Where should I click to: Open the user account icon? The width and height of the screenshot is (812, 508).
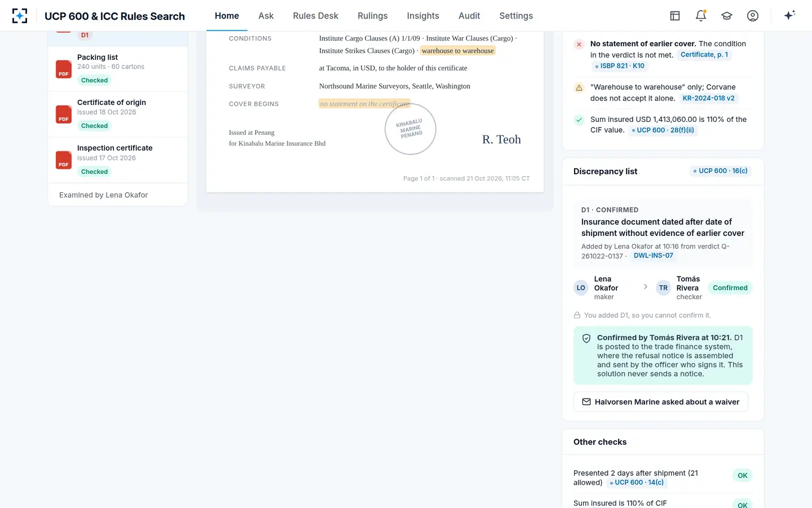(x=753, y=16)
